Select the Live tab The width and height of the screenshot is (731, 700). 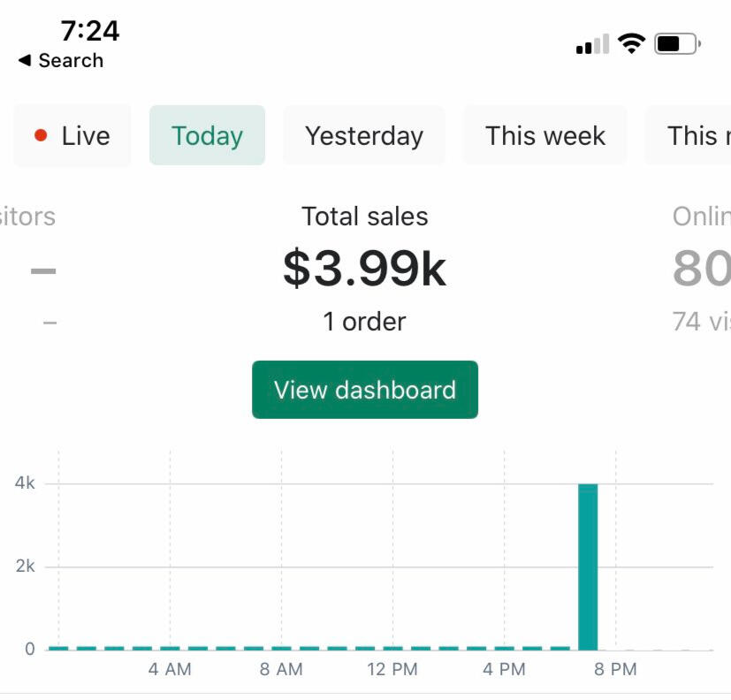pyautogui.click(x=72, y=135)
